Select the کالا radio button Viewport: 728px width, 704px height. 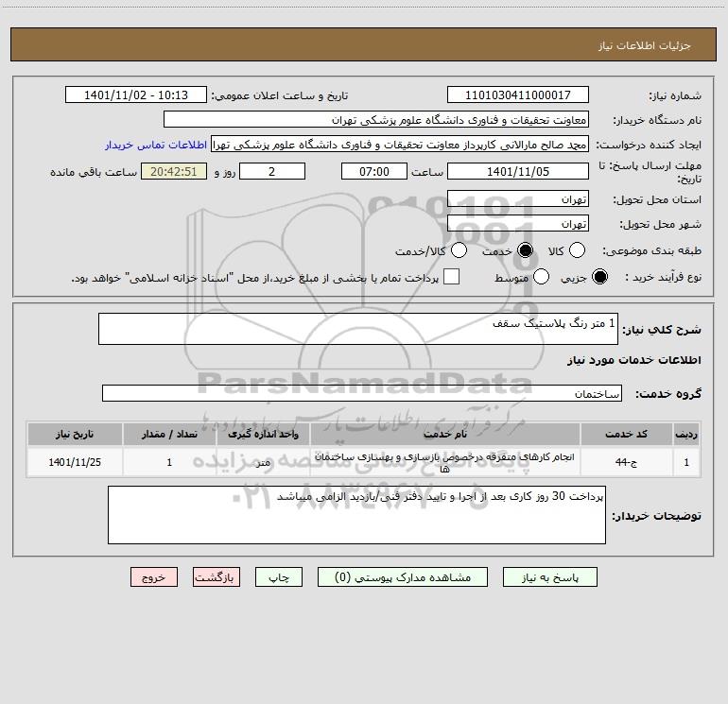tap(577, 250)
